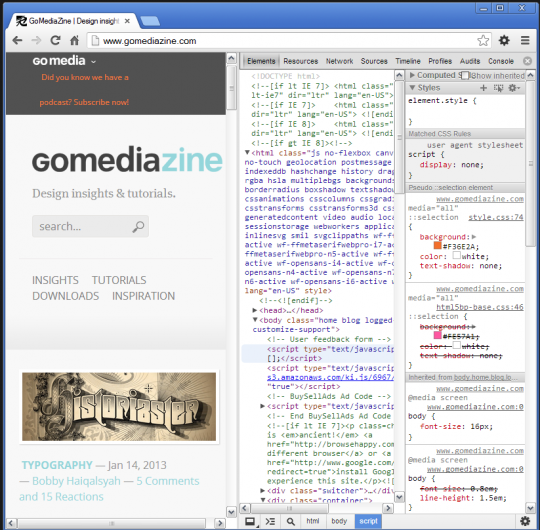The width and height of the screenshot is (540, 530).
Task: Open the DOWNLOADS navigation link
Action: (65, 296)
